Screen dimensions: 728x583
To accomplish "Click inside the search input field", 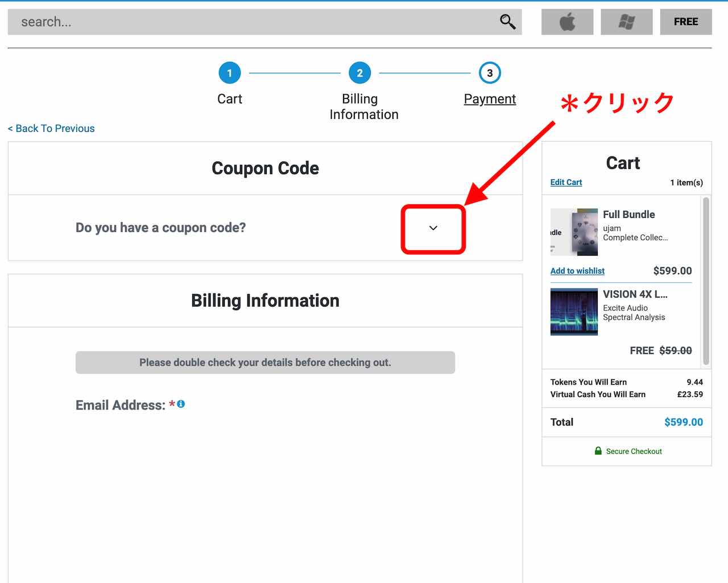I will 250,22.
